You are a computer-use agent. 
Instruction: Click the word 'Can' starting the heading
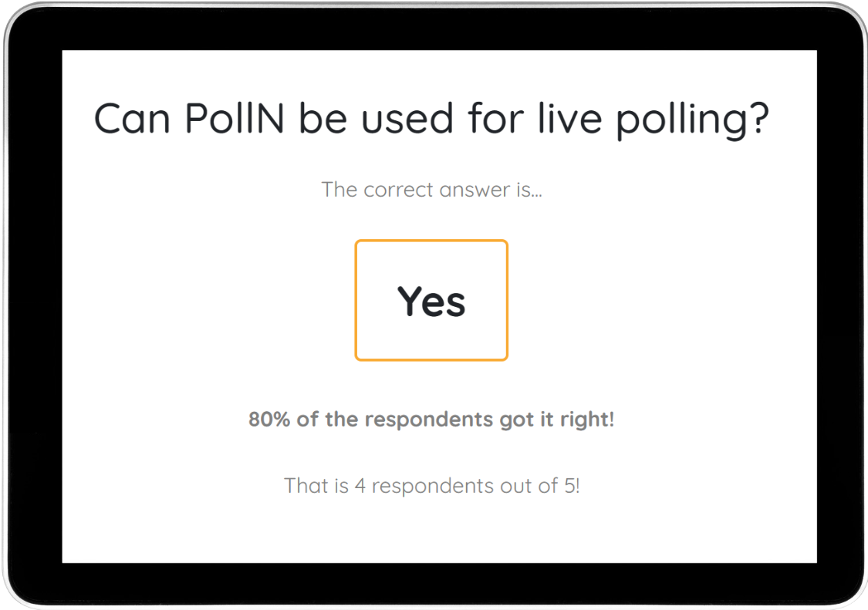tap(132, 120)
